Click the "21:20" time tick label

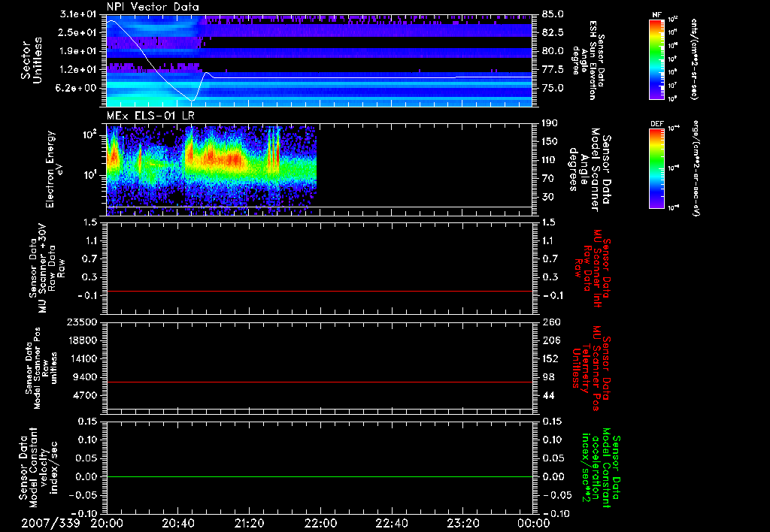[x=249, y=523]
